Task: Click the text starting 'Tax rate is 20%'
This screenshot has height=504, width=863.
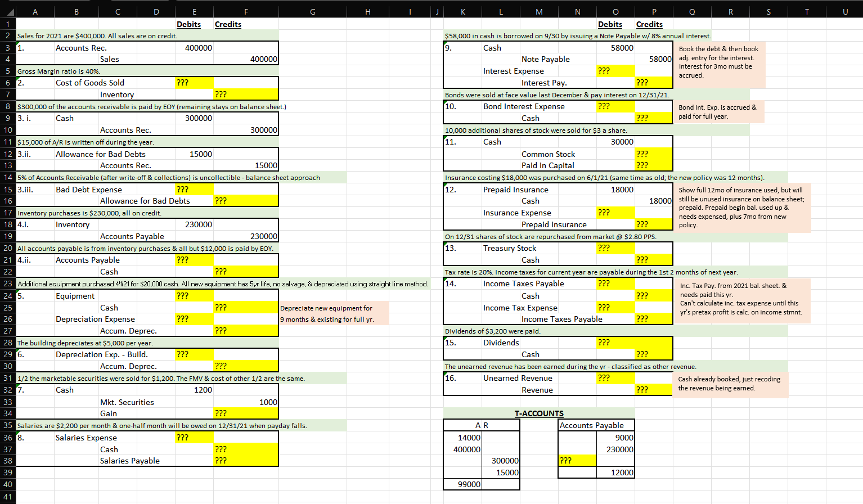Action: tap(591, 272)
